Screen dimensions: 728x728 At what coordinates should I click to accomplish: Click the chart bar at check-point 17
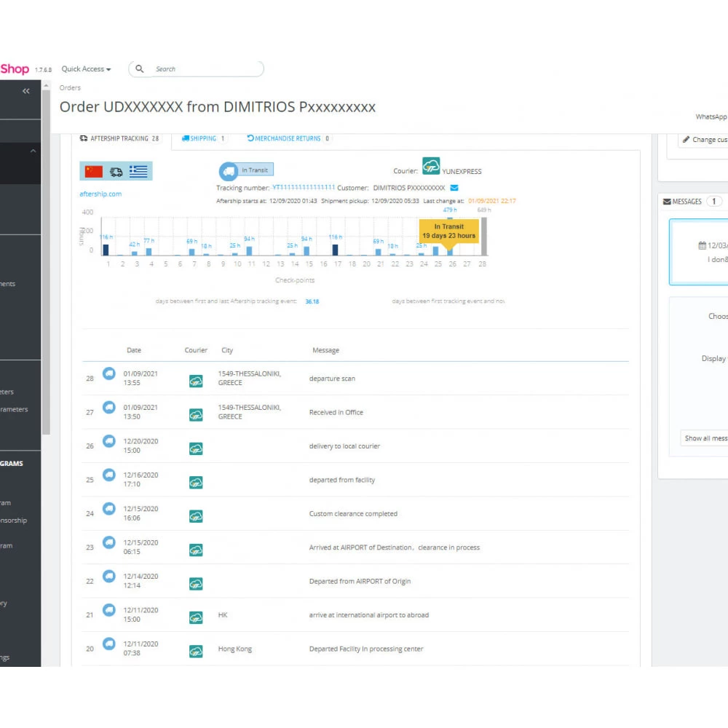tap(335, 250)
